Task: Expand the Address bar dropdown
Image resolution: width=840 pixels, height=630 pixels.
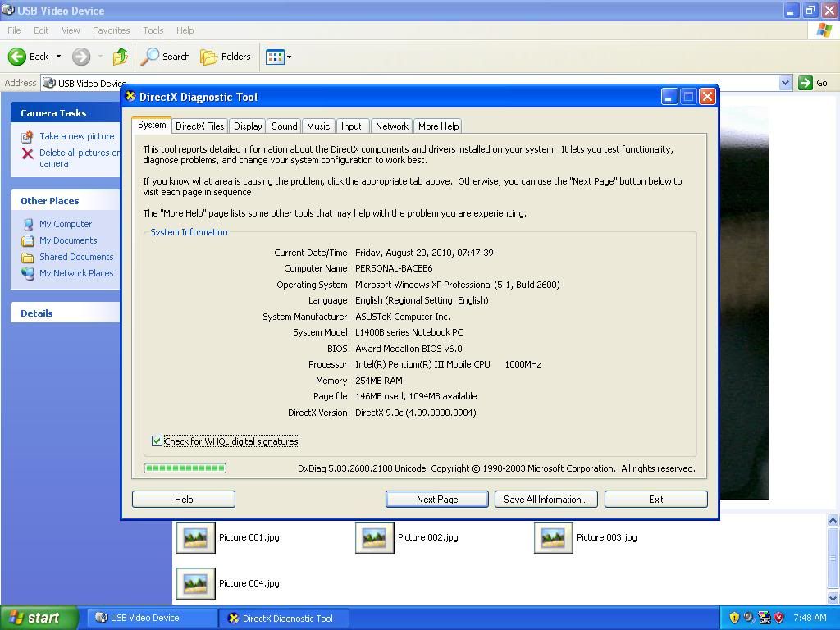Action: pos(785,83)
